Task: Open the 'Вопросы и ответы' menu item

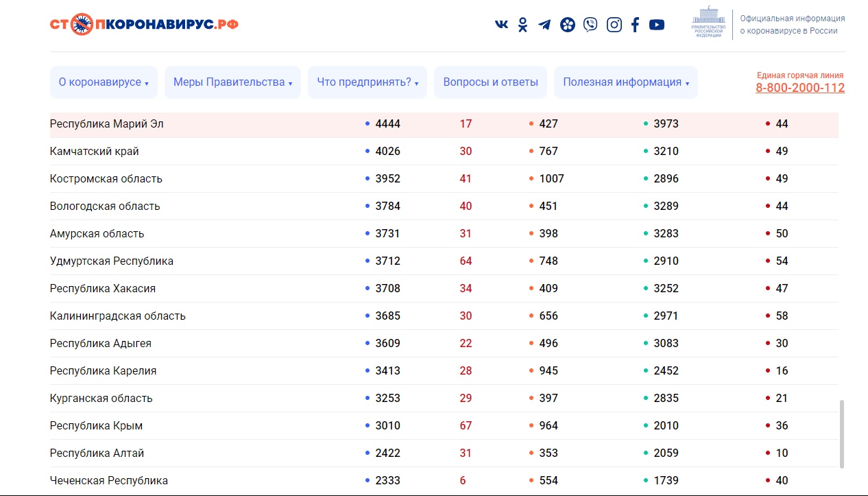Action: coord(490,82)
